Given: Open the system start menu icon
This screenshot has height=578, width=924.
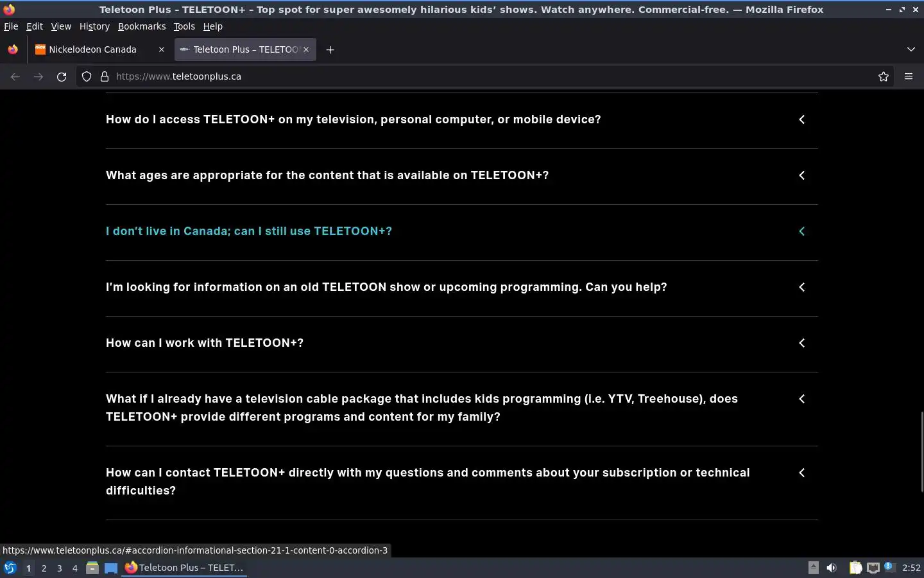Looking at the screenshot, I should (x=10, y=568).
